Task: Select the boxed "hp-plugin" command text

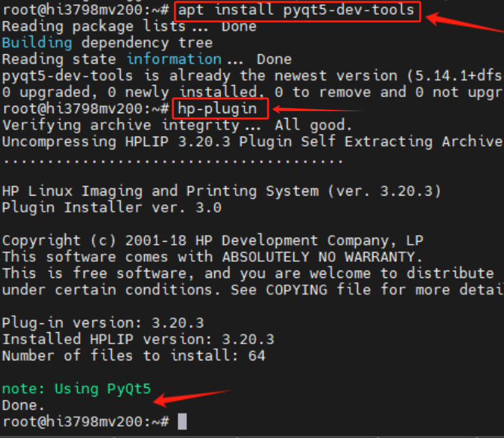Action: tap(222, 108)
